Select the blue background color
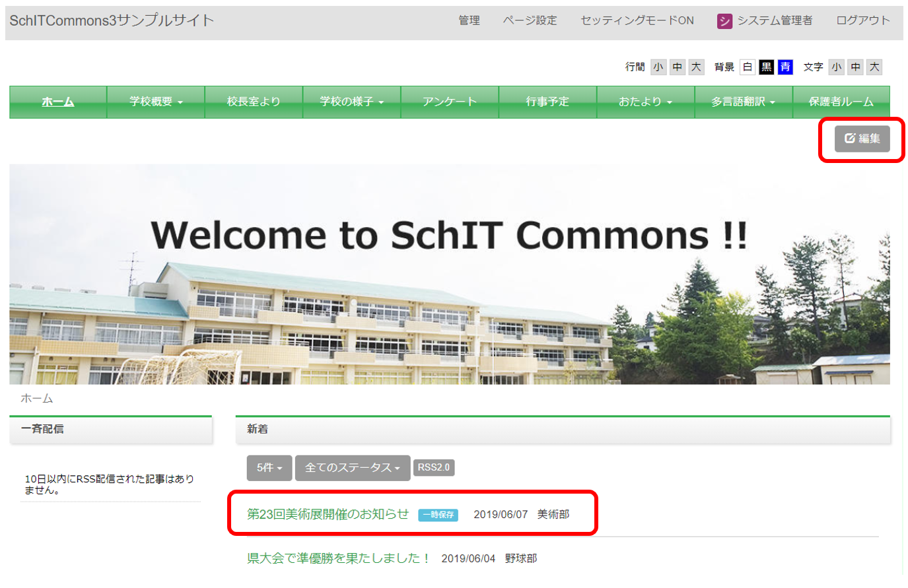The width and height of the screenshot is (908, 588). tap(785, 67)
